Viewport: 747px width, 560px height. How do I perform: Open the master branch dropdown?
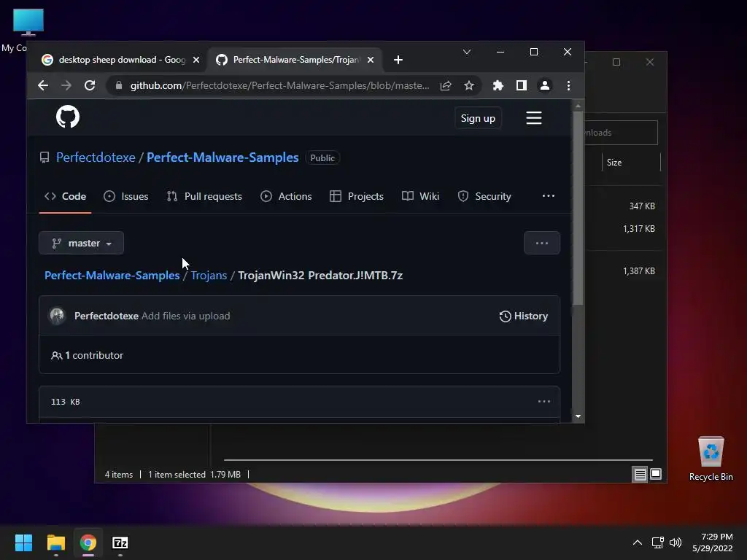[x=82, y=243]
